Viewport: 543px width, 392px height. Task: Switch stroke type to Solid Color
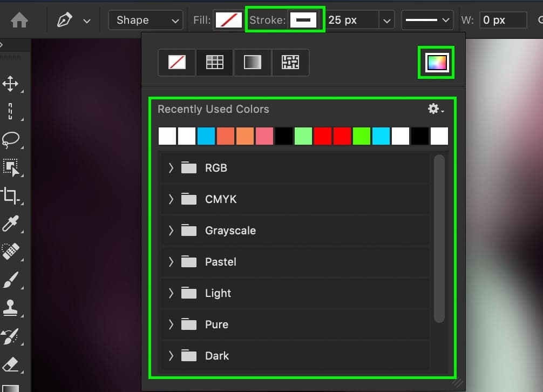click(215, 63)
